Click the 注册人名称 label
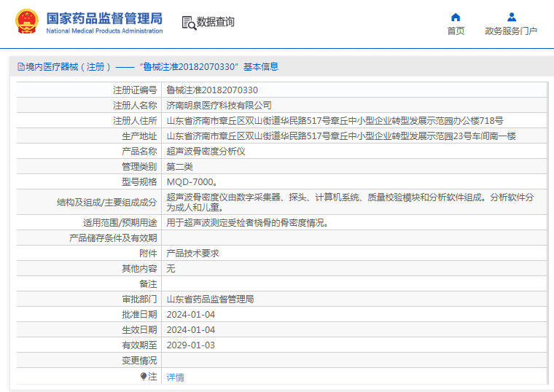Image resolution: width=554 pixels, height=392 pixels. (135, 105)
